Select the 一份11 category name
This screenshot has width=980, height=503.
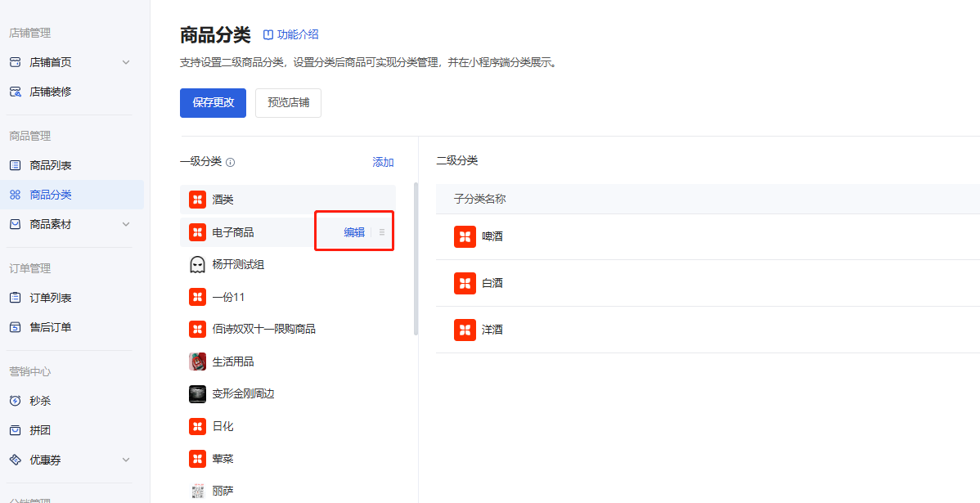(228, 298)
